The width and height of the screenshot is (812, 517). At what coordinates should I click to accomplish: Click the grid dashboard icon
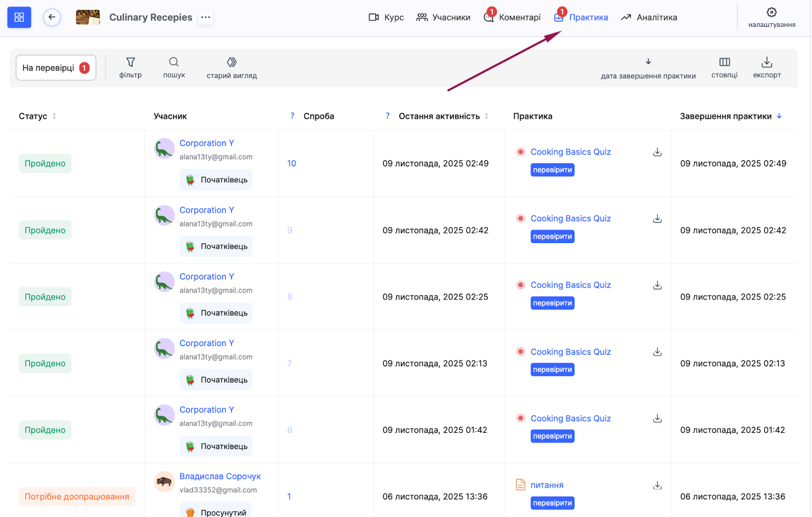coord(19,17)
